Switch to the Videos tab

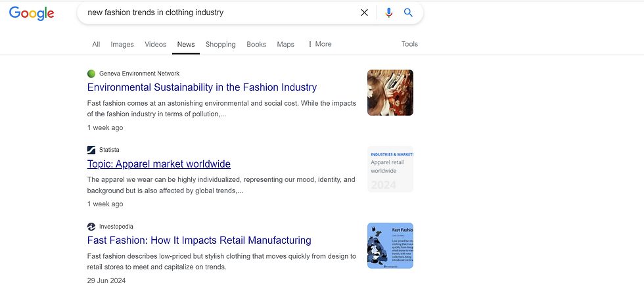coord(155,44)
